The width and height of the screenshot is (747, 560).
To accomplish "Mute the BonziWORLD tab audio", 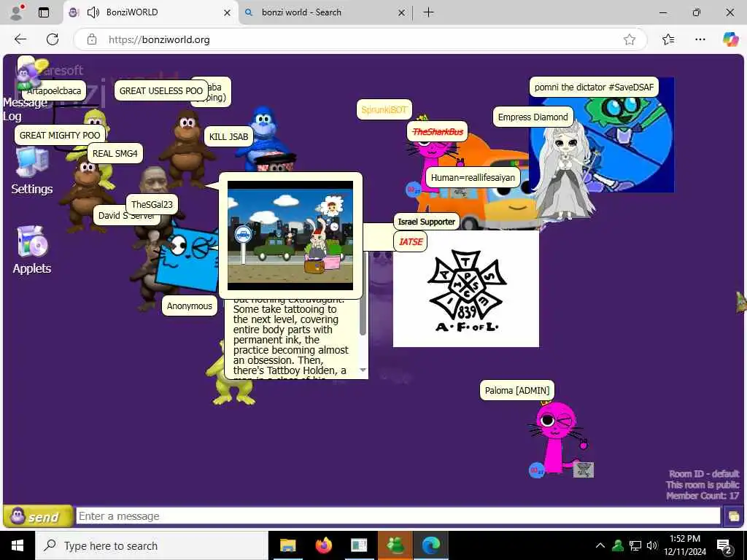I will point(93,12).
